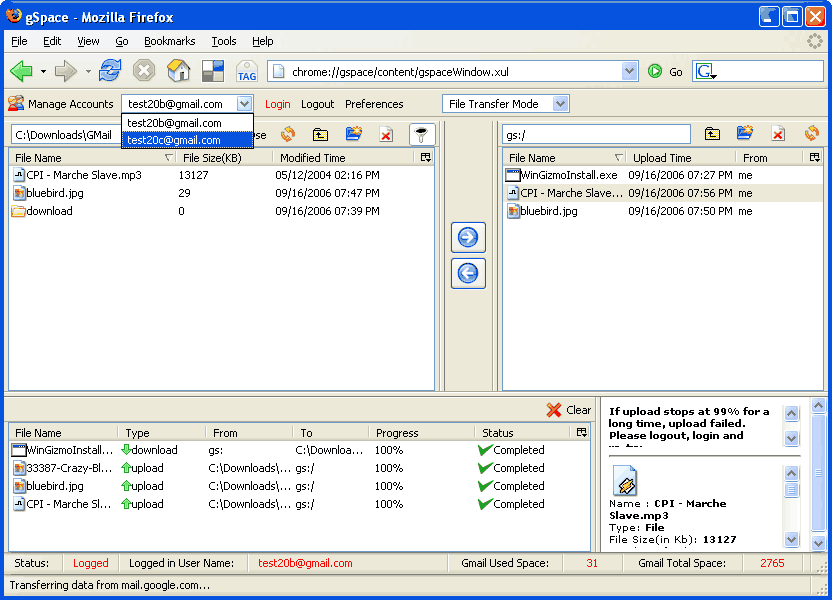Choose test20b@gmail.com from account list
This screenshot has height=600, width=832.
pos(187,123)
